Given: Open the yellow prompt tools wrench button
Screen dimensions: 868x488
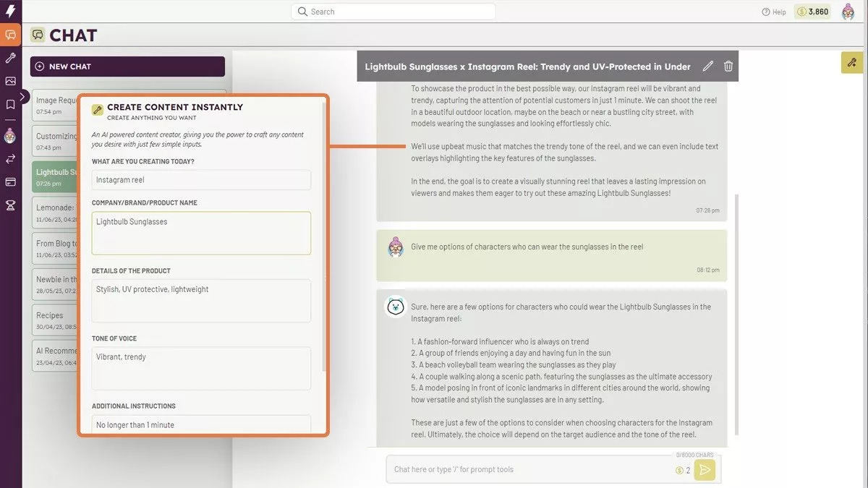Looking at the screenshot, I should click(851, 63).
